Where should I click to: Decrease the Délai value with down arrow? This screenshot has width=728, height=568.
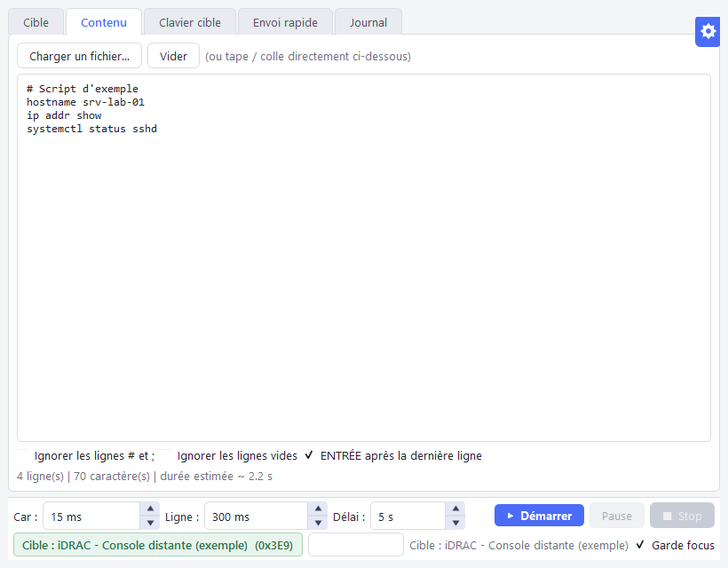coord(455,523)
